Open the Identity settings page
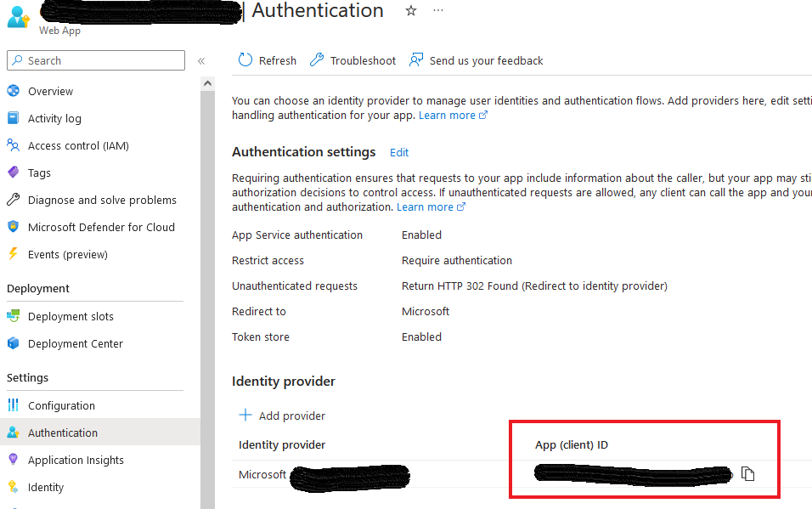812x509 pixels. [x=46, y=487]
